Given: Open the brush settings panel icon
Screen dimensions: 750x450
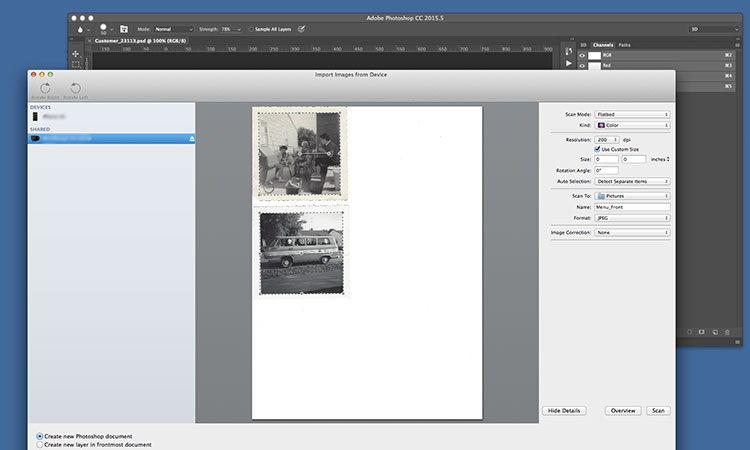Looking at the screenshot, I should click(x=124, y=30).
